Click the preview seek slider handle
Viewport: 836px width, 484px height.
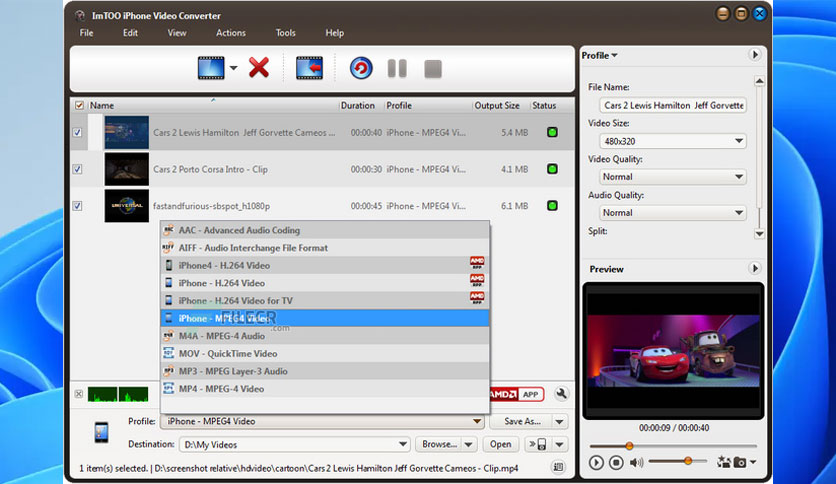(x=629, y=446)
